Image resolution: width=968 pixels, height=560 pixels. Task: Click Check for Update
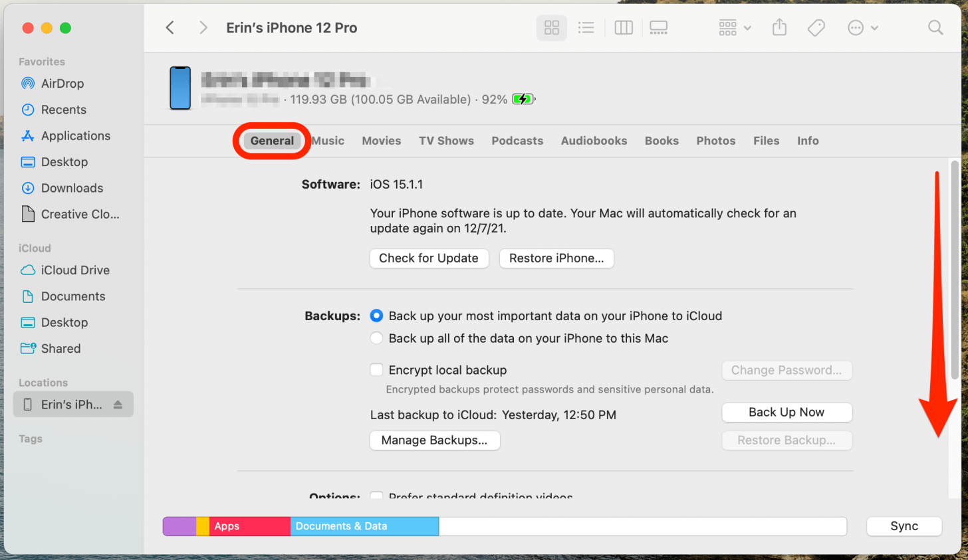429,258
